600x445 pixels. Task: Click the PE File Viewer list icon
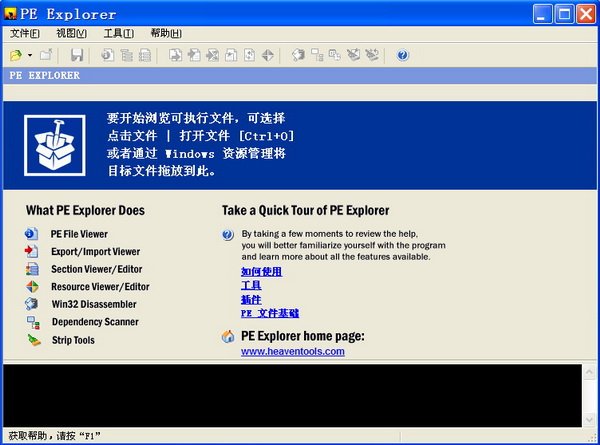click(x=31, y=234)
